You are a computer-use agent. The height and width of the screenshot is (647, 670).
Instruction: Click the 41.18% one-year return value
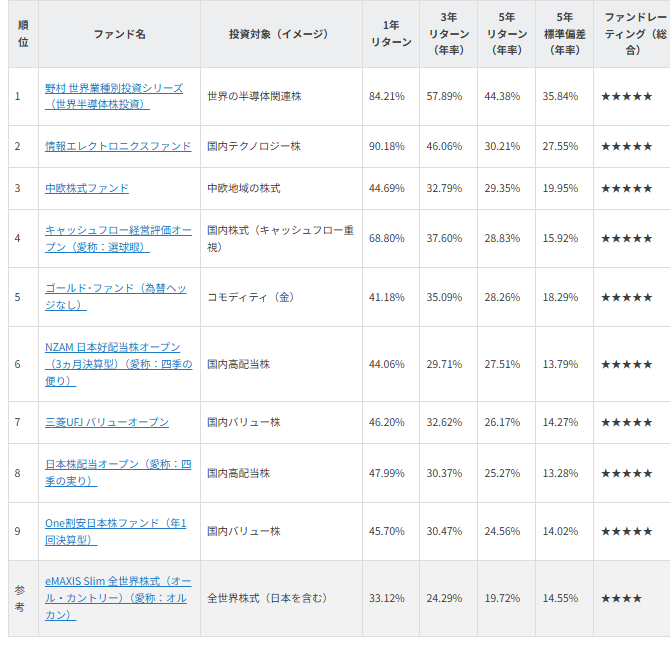[x=387, y=297]
